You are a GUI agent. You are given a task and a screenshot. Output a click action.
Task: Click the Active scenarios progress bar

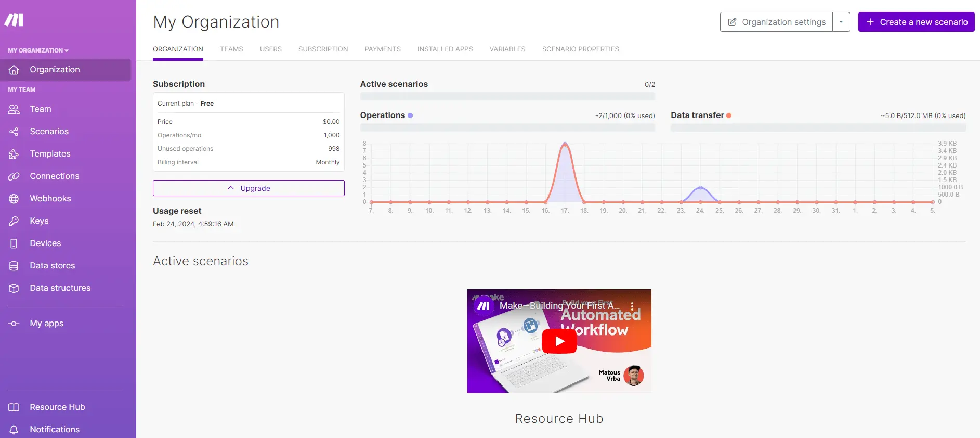point(507,96)
